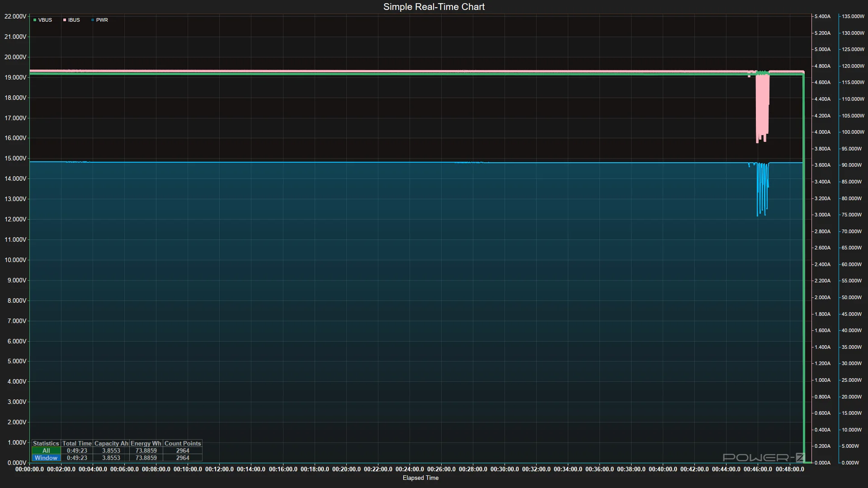Click the chart title 'Simple Real-Time Chart'
868x488 pixels.
click(x=434, y=7)
